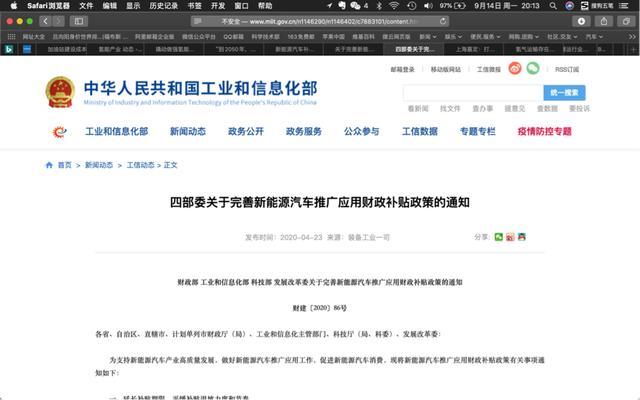Open the volume control in menu bar
Viewport: 640px width, 400px height.
tap(428, 6)
